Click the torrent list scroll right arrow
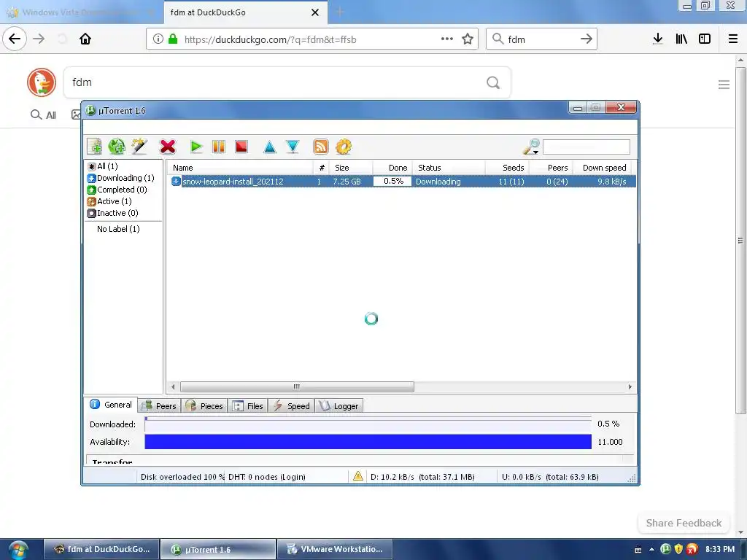 [630, 386]
